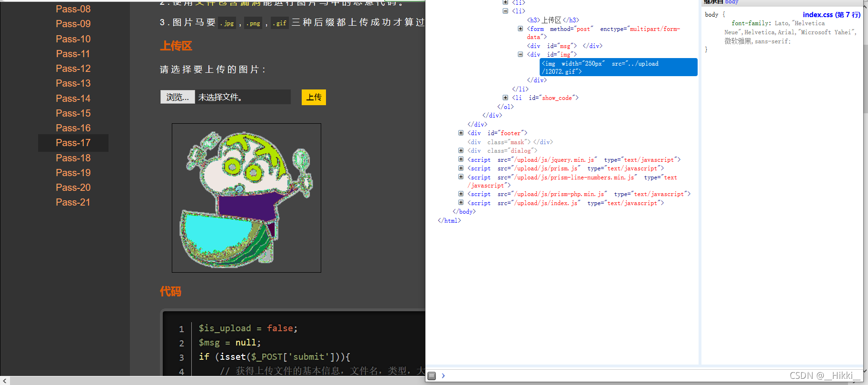This screenshot has height=385, width=868.
Task: Click the closing </html> tag
Action: [x=449, y=220]
